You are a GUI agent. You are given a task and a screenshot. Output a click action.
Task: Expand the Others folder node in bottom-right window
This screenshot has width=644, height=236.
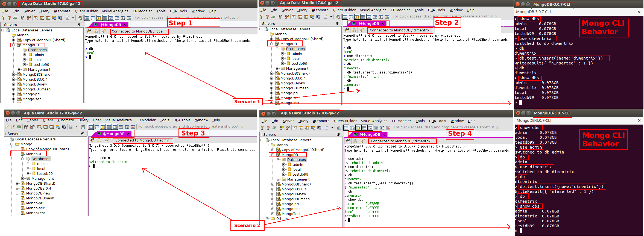(267, 219)
